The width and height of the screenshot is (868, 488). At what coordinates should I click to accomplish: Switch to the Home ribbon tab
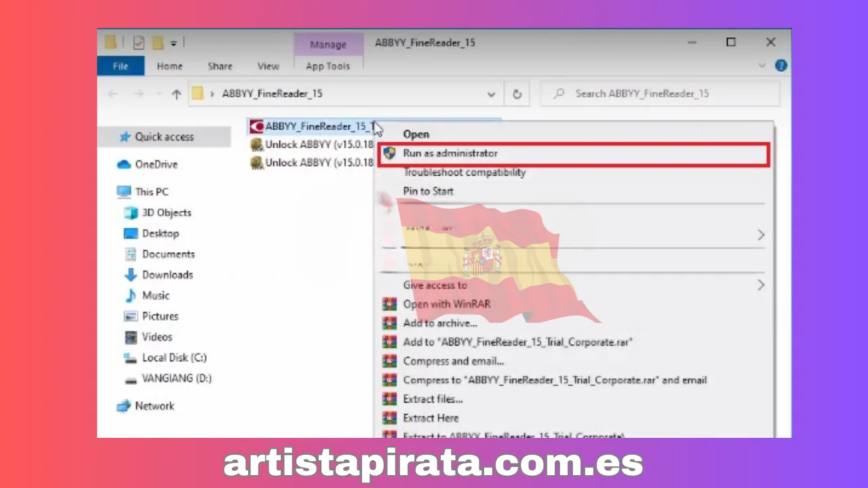(170, 66)
